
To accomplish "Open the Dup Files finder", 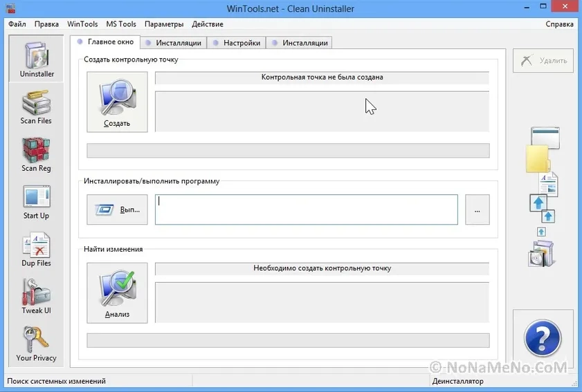I will pos(36,250).
